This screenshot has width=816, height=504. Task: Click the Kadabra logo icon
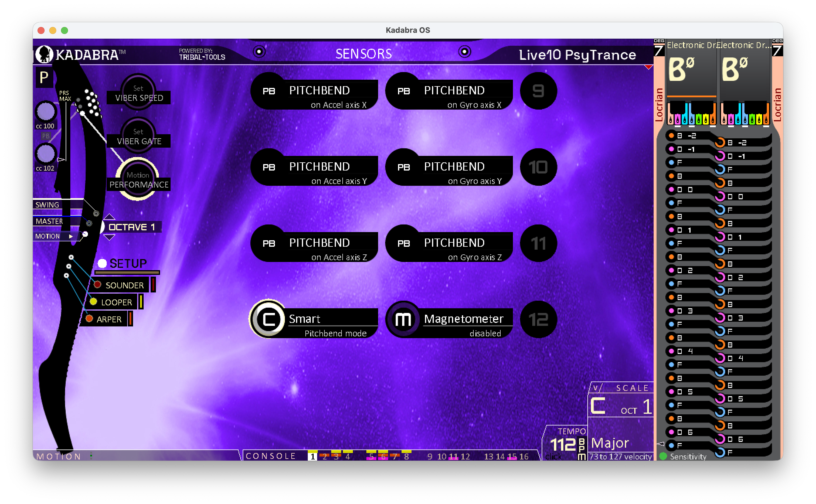click(44, 54)
